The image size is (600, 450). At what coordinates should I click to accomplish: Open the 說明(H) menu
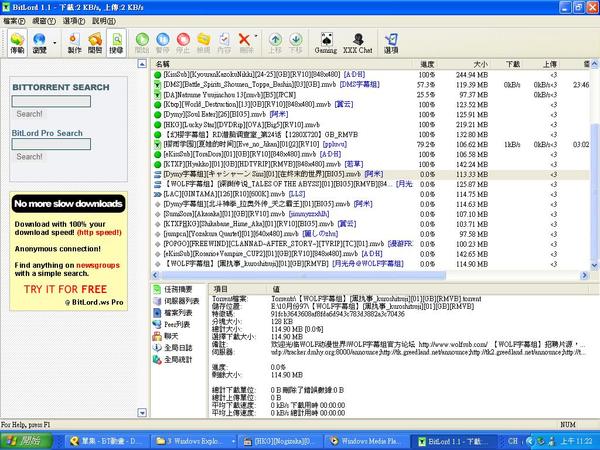pyautogui.click(x=104, y=21)
